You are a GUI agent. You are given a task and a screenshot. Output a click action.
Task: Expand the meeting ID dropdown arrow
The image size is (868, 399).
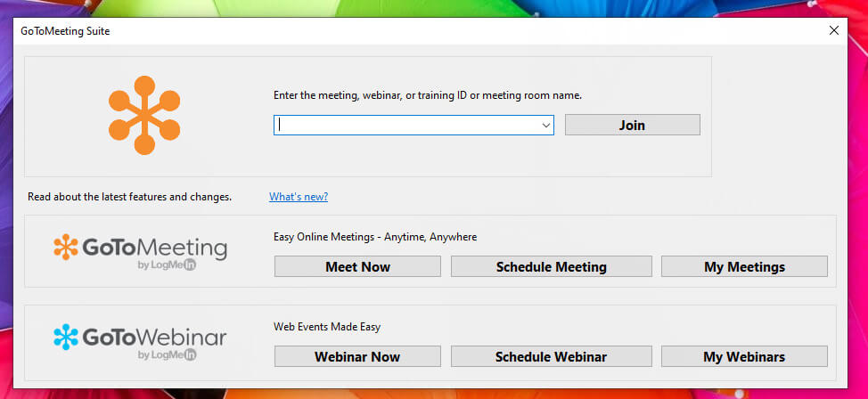pyautogui.click(x=545, y=126)
